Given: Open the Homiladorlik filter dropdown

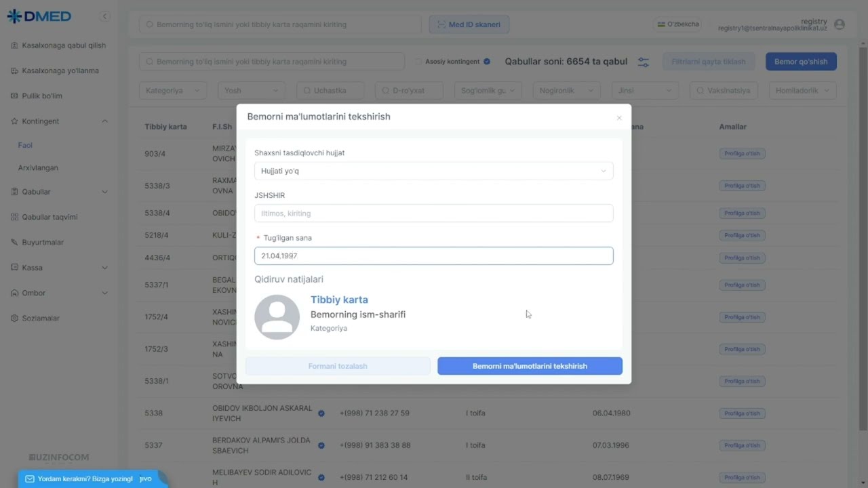Looking at the screenshot, I should (x=802, y=90).
